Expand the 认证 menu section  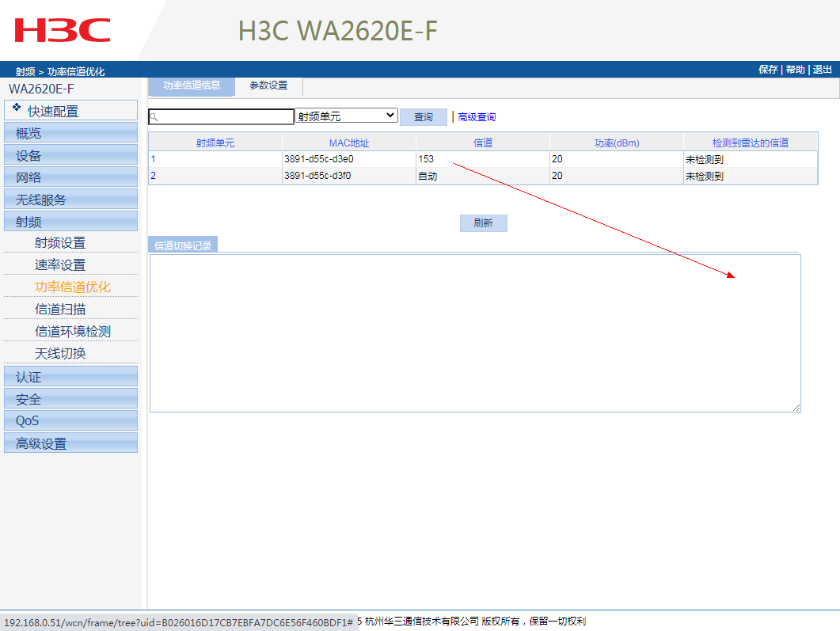tap(70, 377)
